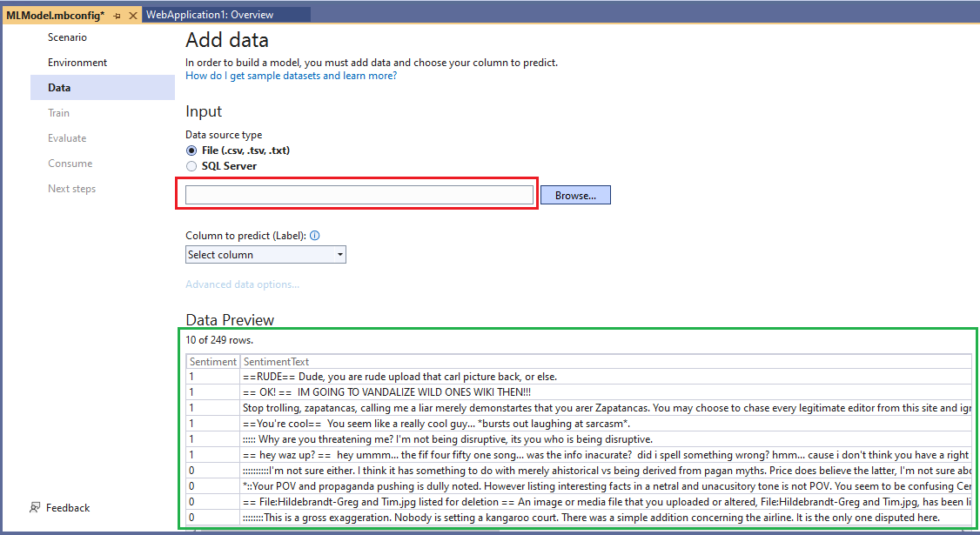
Task: Open the Consume step
Action: pos(70,163)
